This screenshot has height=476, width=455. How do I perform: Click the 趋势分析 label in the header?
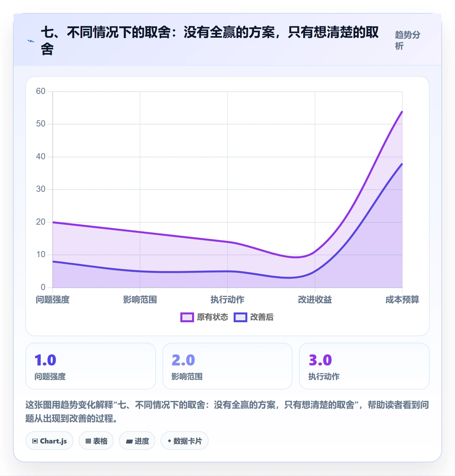click(x=408, y=40)
